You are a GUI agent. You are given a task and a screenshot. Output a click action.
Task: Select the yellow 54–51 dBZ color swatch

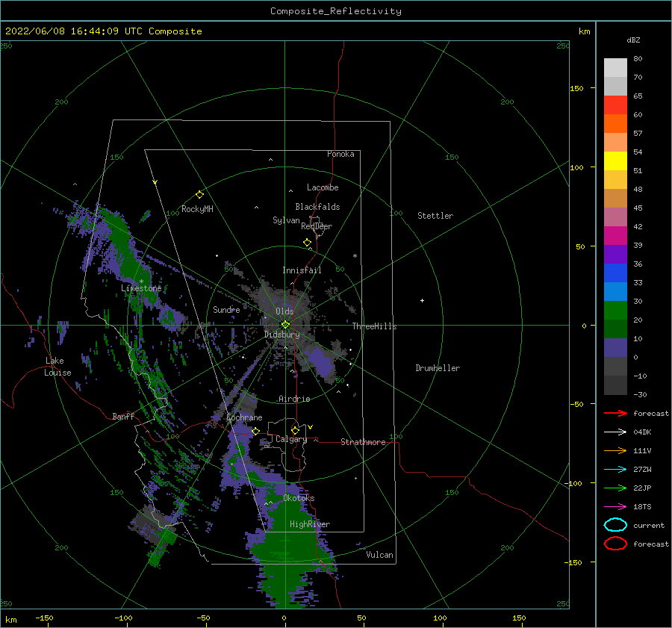point(615,161)
